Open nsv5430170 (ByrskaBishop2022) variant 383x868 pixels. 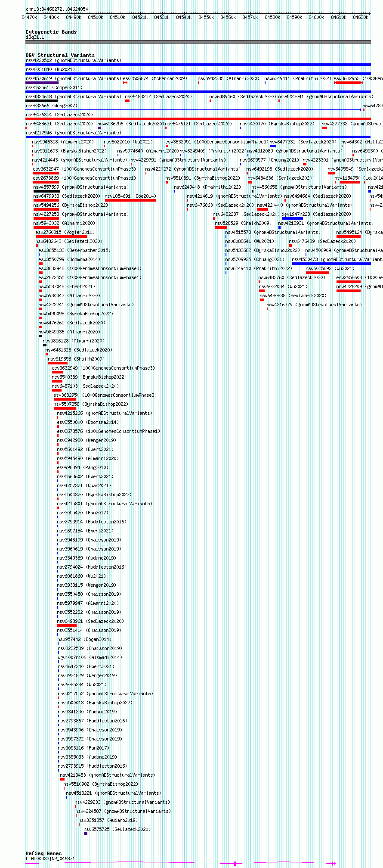[277, 124]
